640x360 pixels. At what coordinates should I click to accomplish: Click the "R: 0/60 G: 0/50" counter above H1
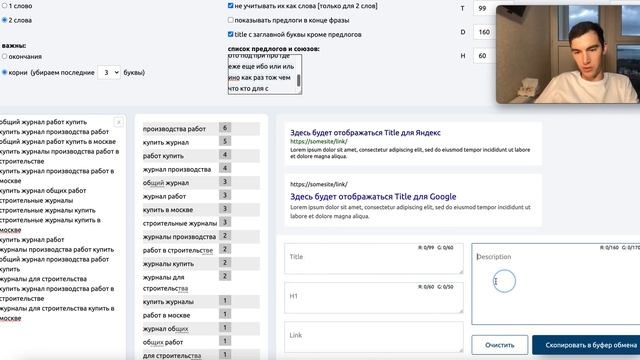tap(436, 287)
